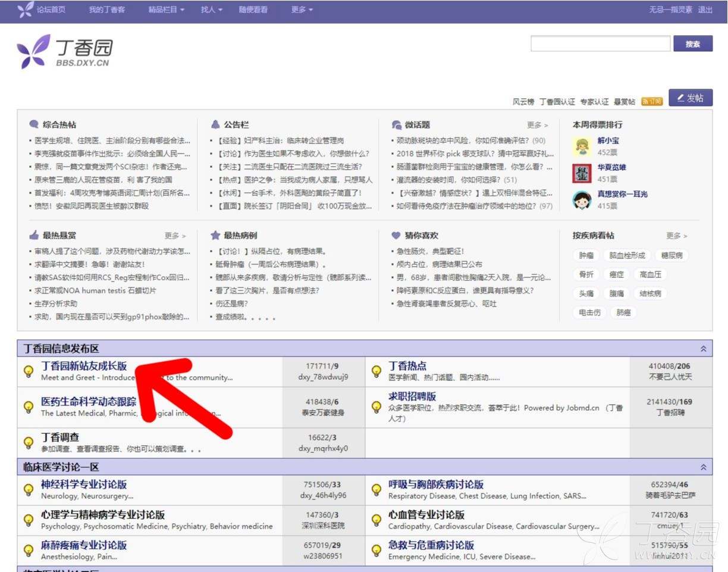Open the 无忌一指灵素 user profile link
This screenshot has width=728, height=572.
pyautogui.click(x=671, y=10)
